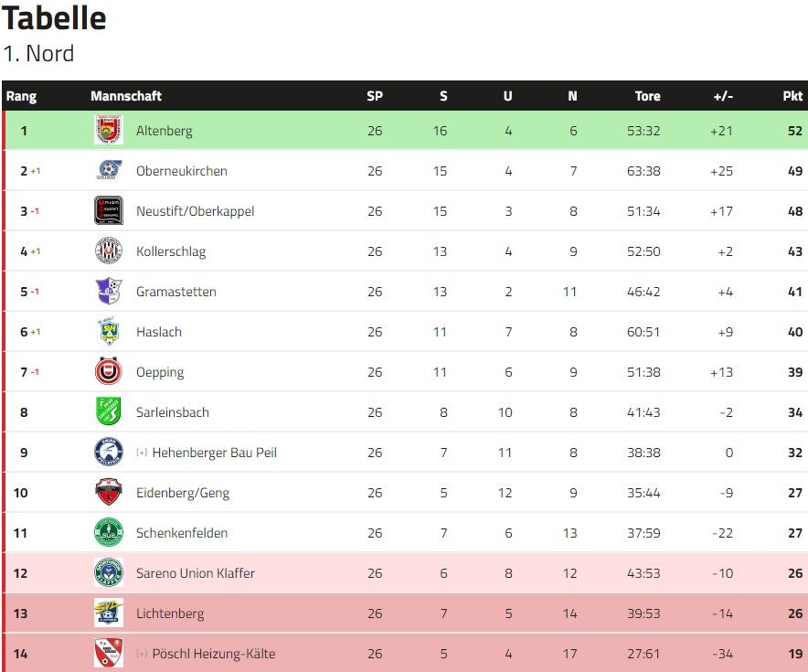Expand the [+] before Hehenberger Bau Peil
Viewport: 808px width, 672px height.
point(142,453)
